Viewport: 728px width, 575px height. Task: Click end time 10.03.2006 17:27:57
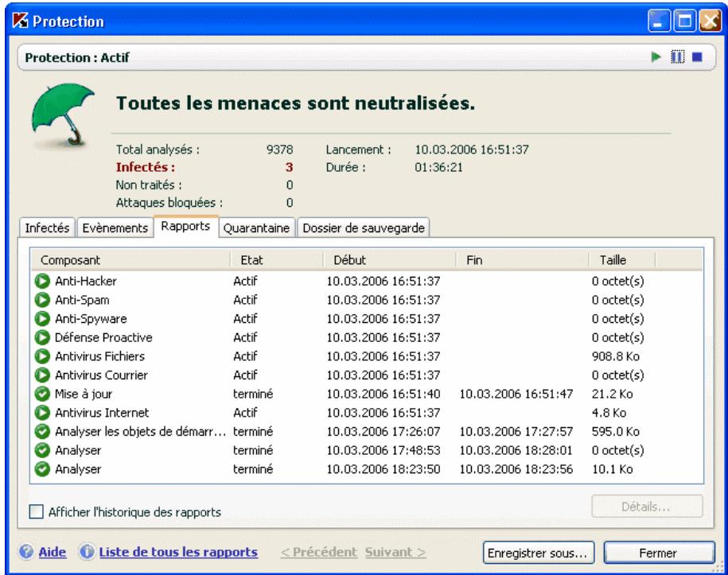pos(516,432)
